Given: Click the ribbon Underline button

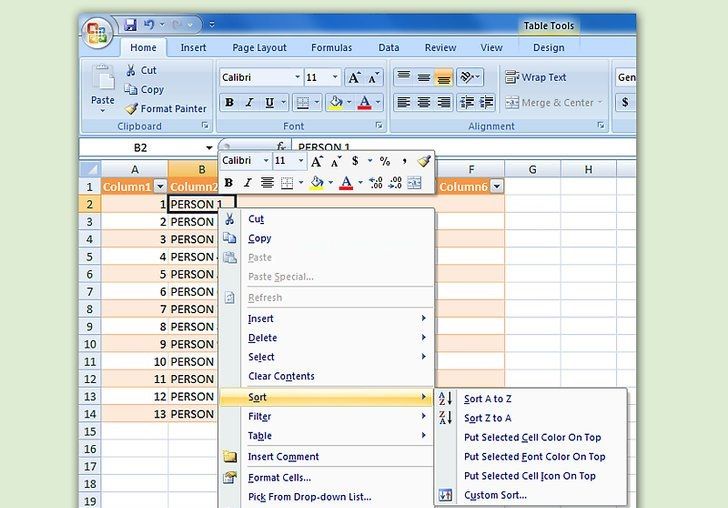Looking at the screenshot, I should click(x=270, y=102).
